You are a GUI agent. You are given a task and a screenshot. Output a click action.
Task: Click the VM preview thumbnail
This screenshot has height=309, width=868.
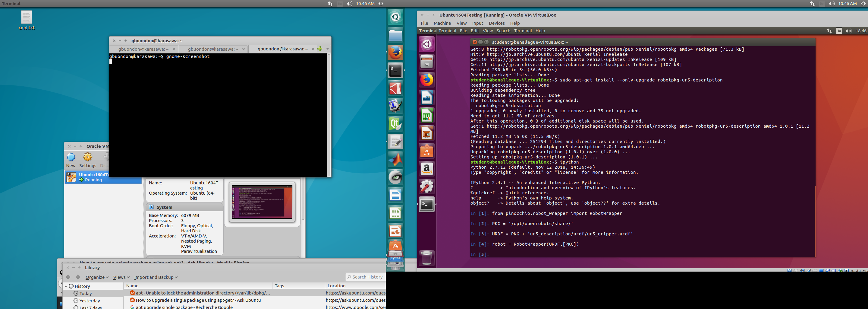[262, 202]
